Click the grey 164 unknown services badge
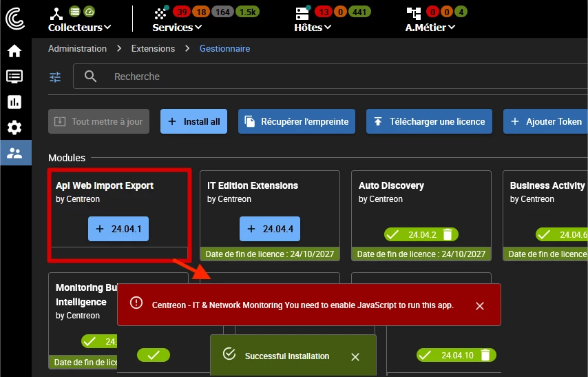Viewport: 588px width, 377px height. point(223,12)
